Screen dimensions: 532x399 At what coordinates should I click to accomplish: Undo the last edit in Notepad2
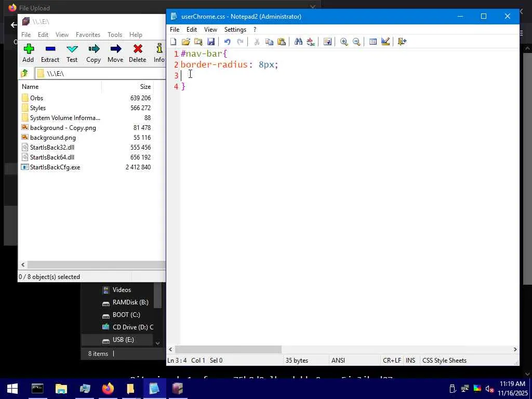[x=227, y=42]
